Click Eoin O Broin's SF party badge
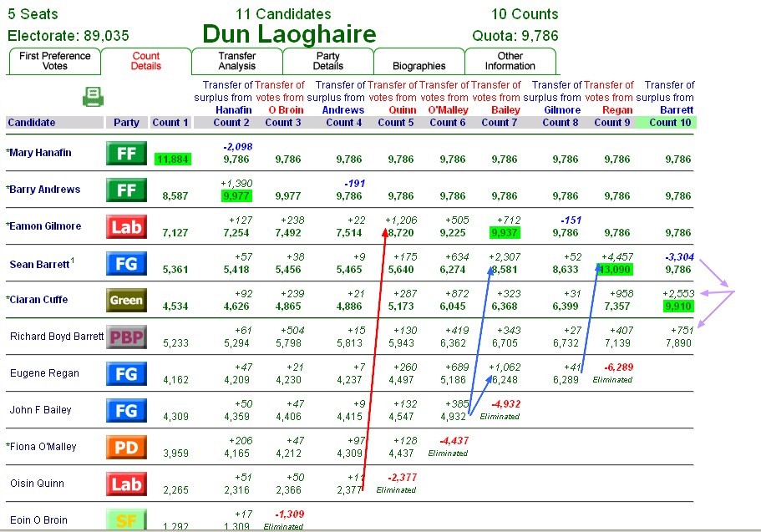 click(x=126, y=519)
